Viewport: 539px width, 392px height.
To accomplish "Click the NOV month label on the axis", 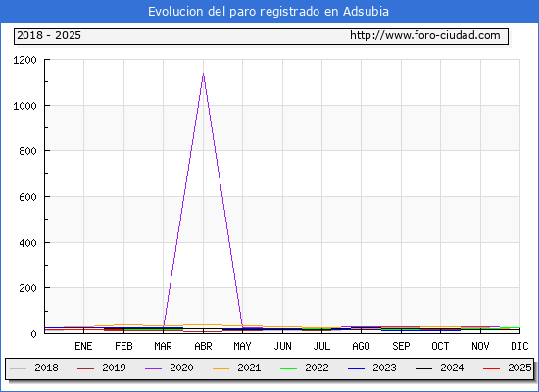I will click(480, 346).
